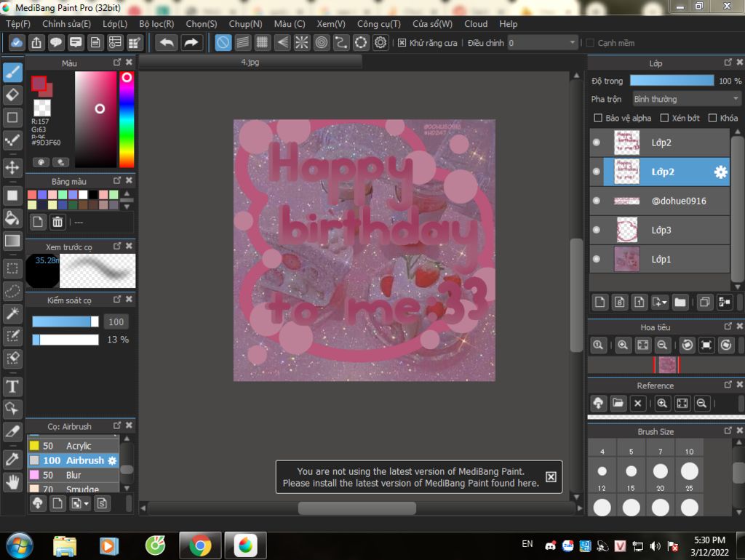Select the rectangular Selection tool
Screen dimensions: 745x560
coord(13,268)
